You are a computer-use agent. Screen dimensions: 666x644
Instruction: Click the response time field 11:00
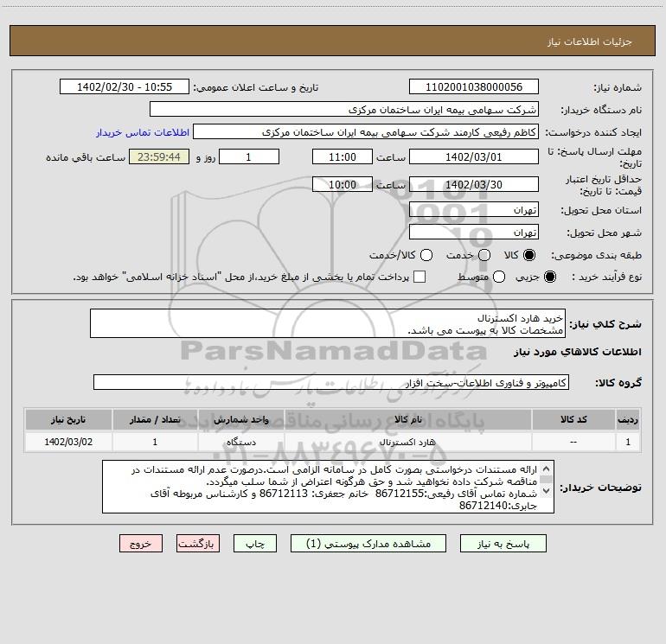pos(343,156)
